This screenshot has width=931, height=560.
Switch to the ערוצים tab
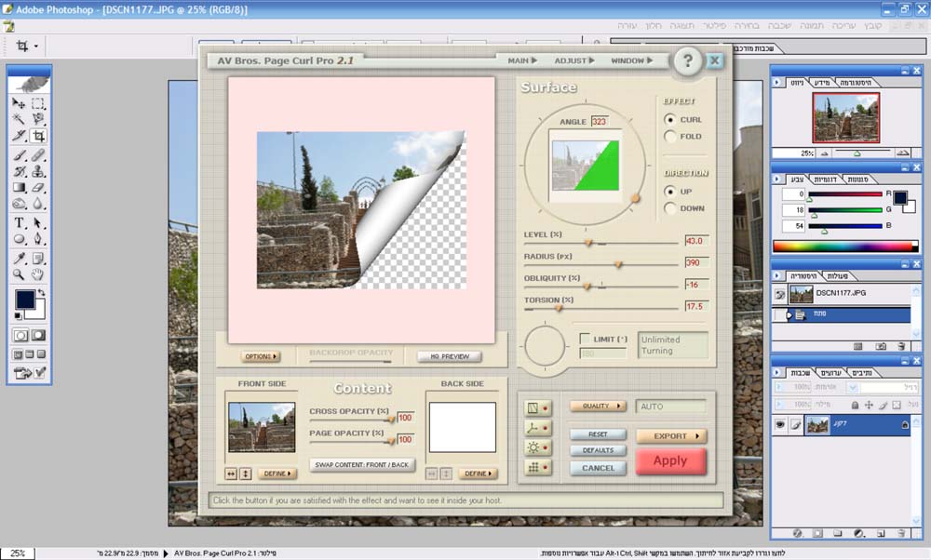pyautogui.click(x=830, y=372)
